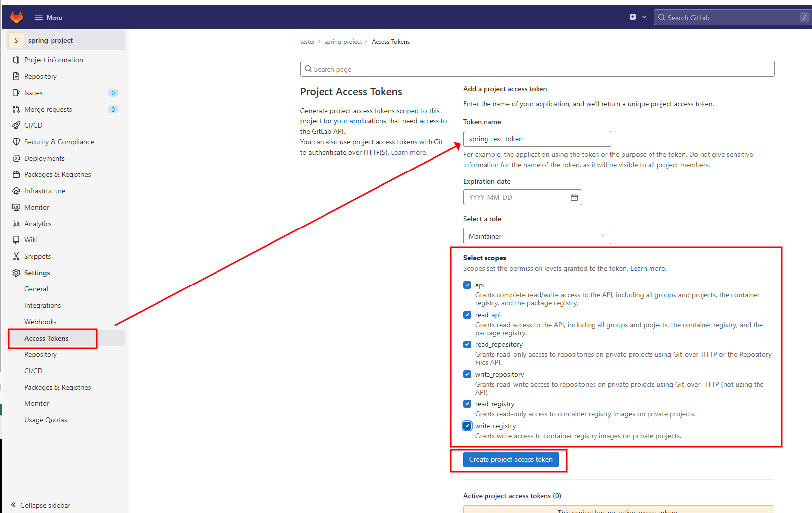Image resolution: width=812 pixels, height=513 pixels.
Task: Click the Security & Compliance shield icon
Action: click(x=16, y=142)
